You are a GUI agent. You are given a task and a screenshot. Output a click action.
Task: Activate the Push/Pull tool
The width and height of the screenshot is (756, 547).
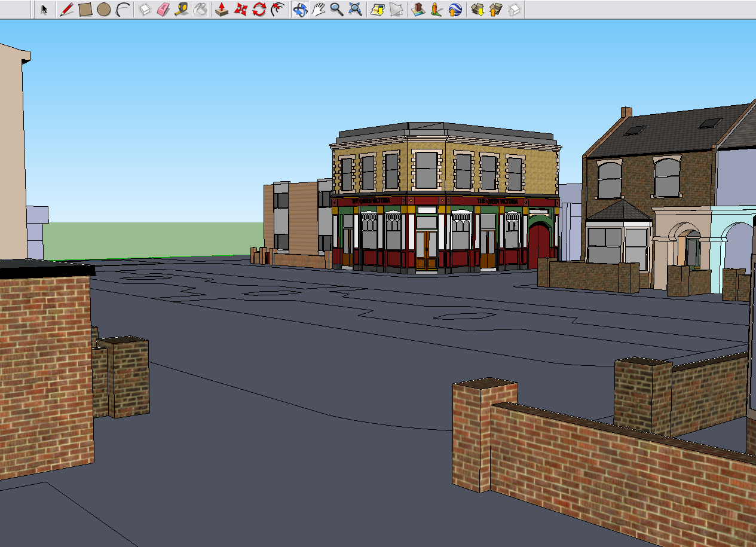pyautogui.click(x=222, y=10)
